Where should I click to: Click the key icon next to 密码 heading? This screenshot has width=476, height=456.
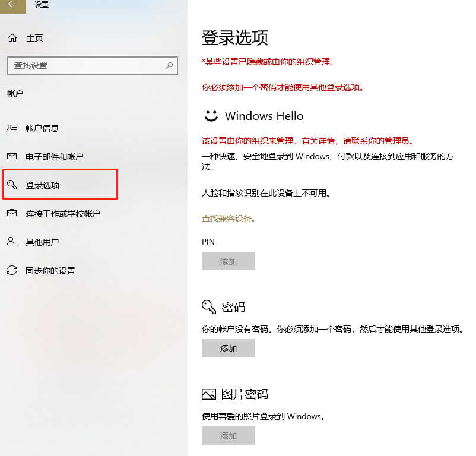point(209,307)
